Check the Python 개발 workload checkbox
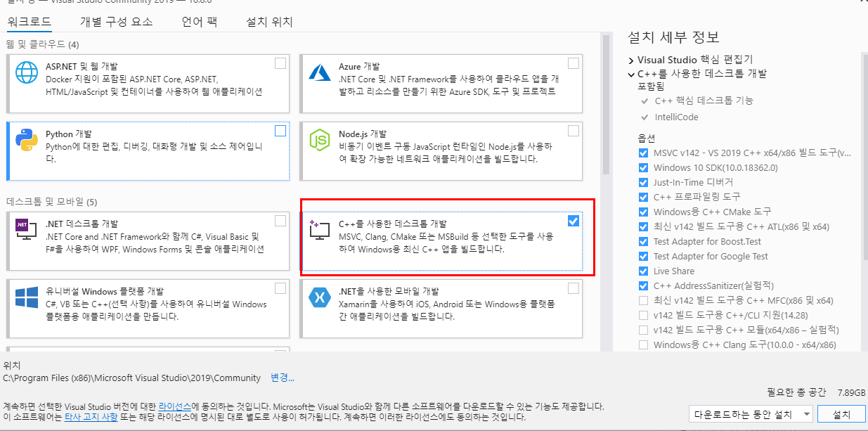Image resolution: width=868 pixels, height=431 pixels. pyautogui.click(x=280, y=131)
